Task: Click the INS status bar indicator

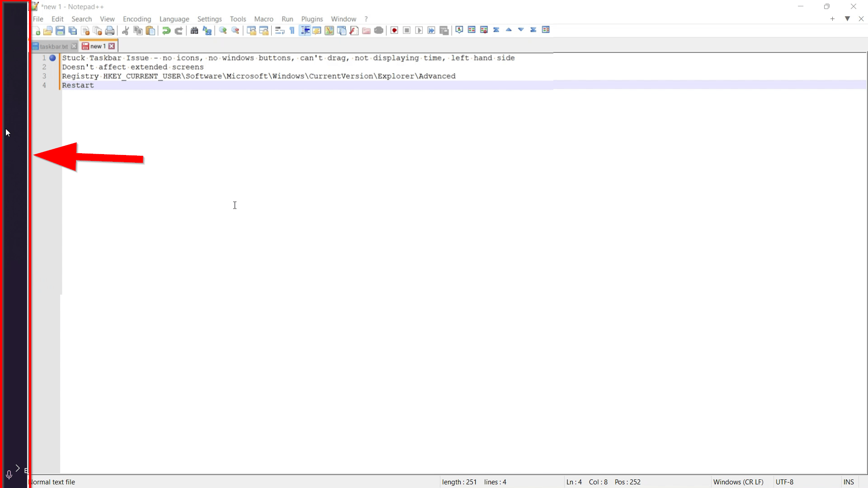Action: pyautogui.click(x=848, y=482)
